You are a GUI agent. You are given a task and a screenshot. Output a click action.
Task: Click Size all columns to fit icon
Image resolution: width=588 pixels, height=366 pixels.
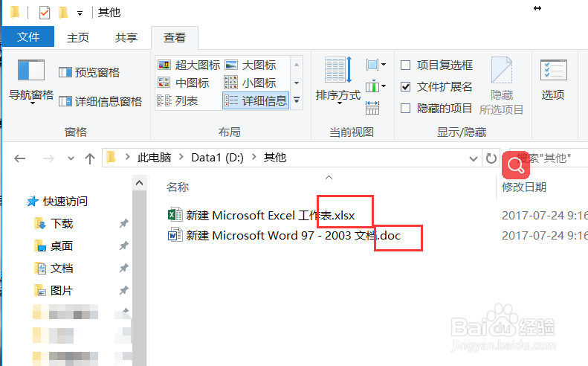tap(372, 108)
